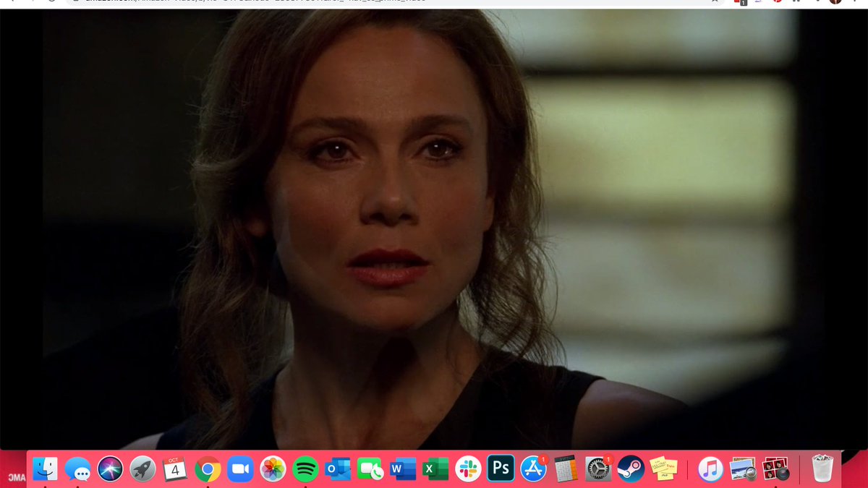Open Slack from the dock
868x488 pixels.
[x=469, y=469]
